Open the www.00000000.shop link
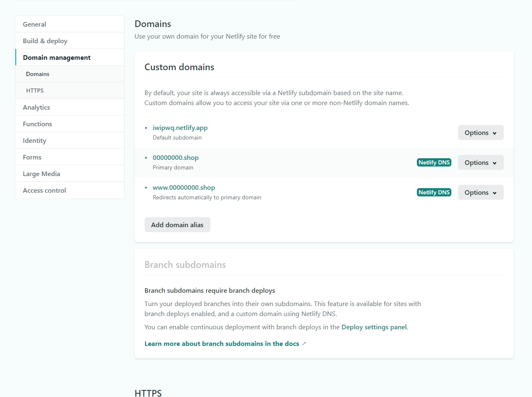 (184, 188)
